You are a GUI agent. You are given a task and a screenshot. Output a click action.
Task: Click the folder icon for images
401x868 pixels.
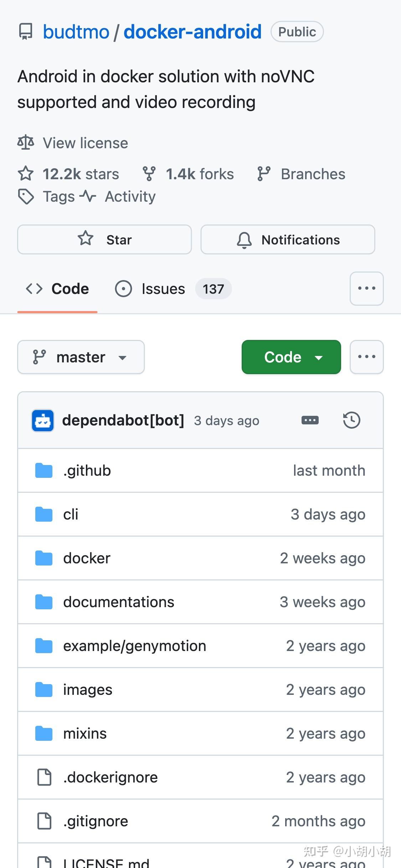(44, 689)
